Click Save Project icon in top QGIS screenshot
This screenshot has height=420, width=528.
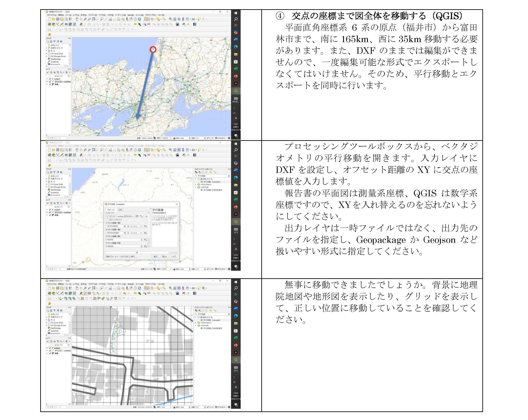[x=57, y=19]
